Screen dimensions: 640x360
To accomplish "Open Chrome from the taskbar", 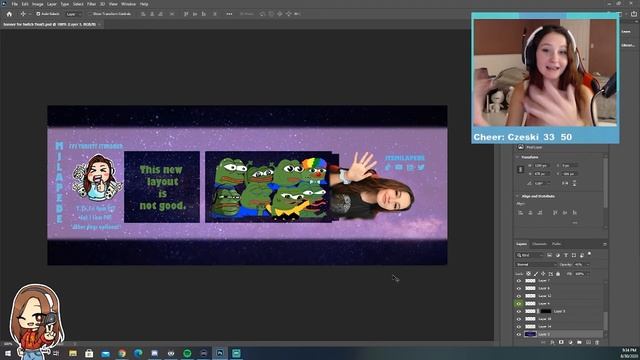I will [x=122, y=353].
